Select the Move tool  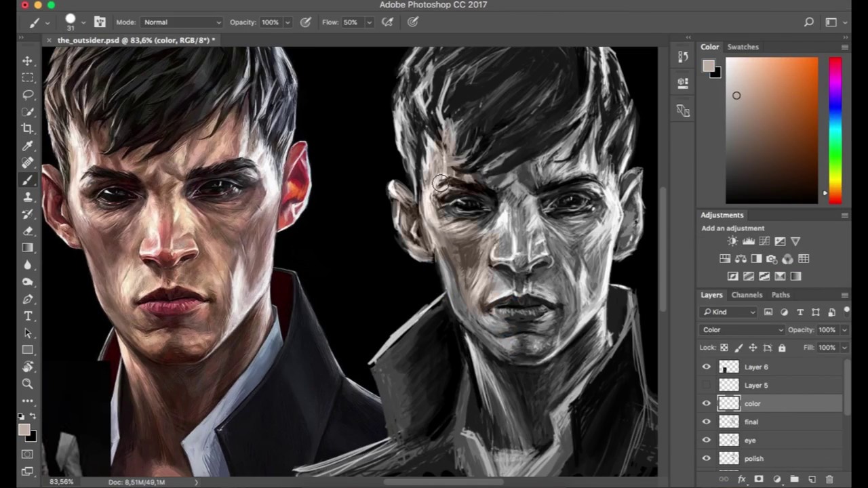(x=27, y=60)
